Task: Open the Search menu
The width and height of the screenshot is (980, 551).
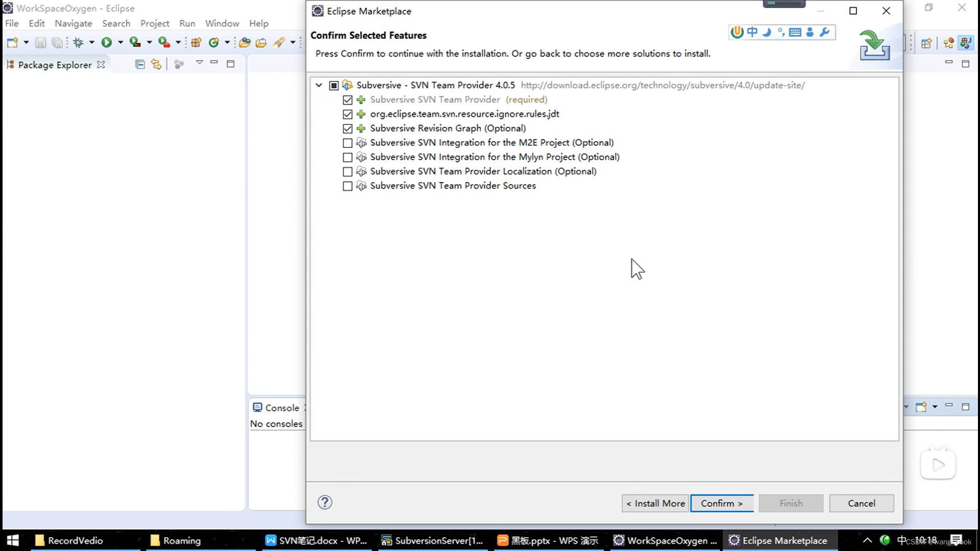Action: click(x=116, y=23)
